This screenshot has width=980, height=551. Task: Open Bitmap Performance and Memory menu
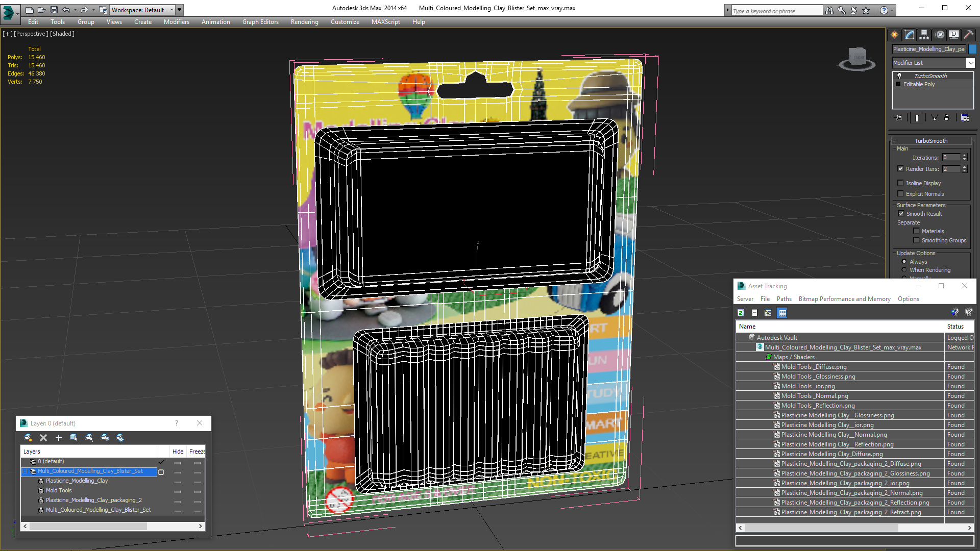844,299
